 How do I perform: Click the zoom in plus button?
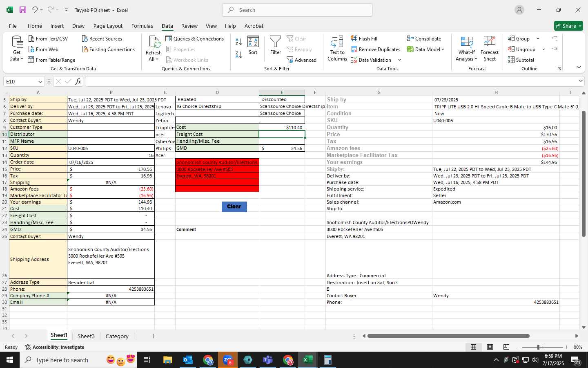tap(566, 347)
